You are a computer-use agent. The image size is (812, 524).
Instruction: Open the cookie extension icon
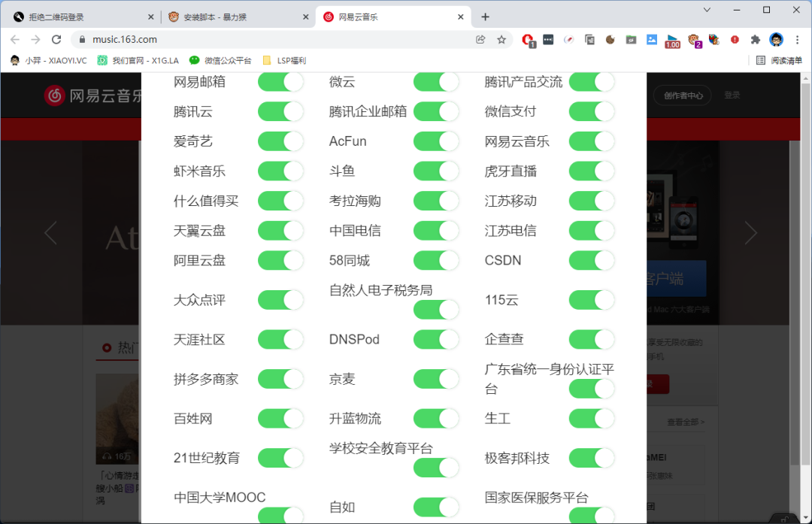(610, 39)
